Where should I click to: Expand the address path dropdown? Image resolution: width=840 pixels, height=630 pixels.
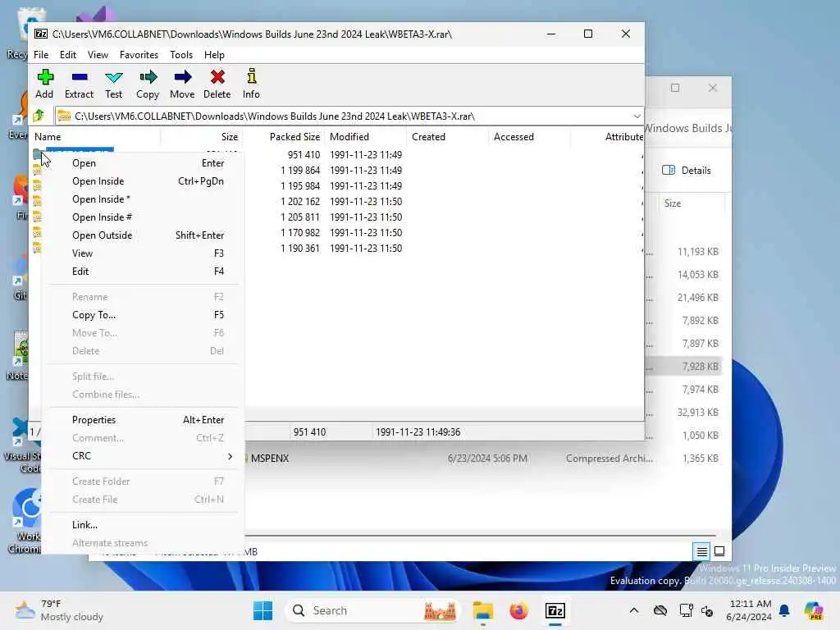tap(637, 116)
